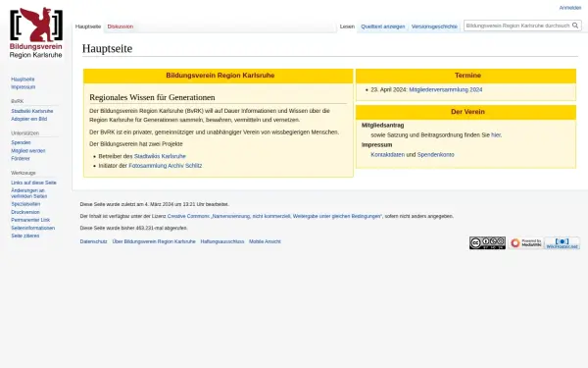The image size is (588, 368).
Task: Open the Spendenkonto link
Action: (435, 155)
